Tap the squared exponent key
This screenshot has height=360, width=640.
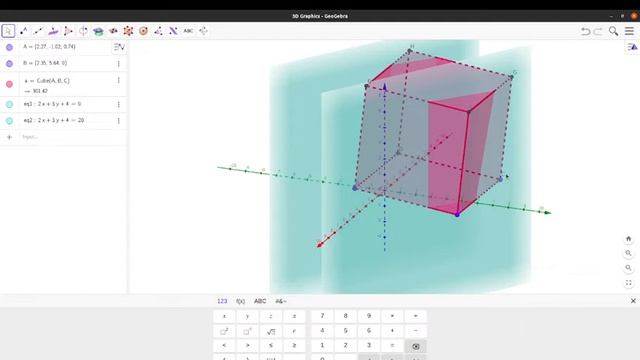click(224, 331)
